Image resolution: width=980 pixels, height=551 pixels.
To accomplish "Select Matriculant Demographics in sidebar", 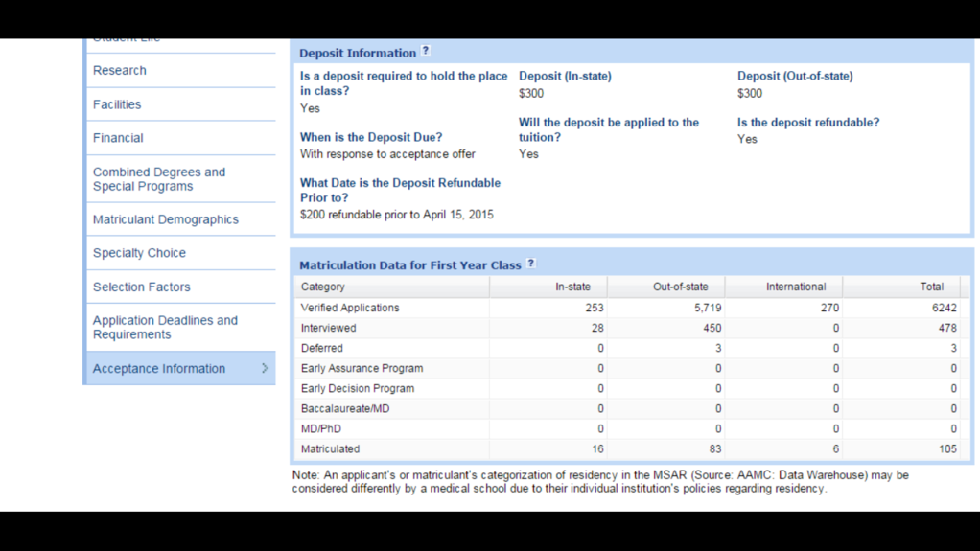I will tap(166, 219).
